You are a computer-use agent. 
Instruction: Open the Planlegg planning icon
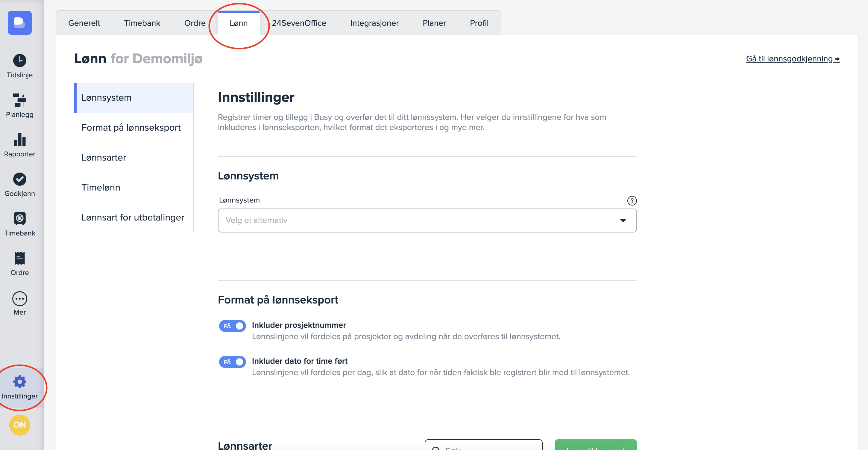click(x=19, y=100)
